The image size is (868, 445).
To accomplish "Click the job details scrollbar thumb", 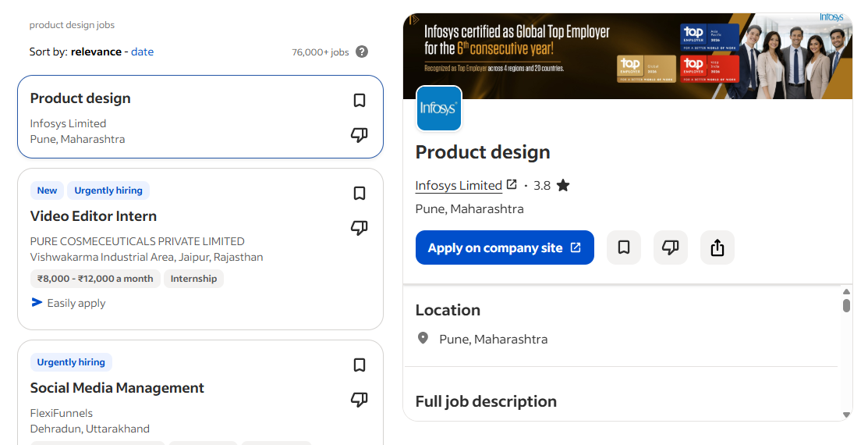I will click(x=846, y=305).
